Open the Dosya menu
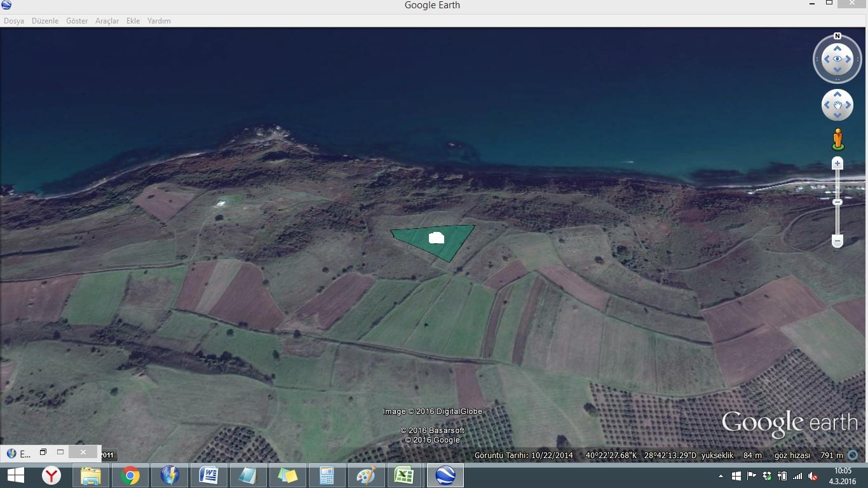 click(14, 21)
